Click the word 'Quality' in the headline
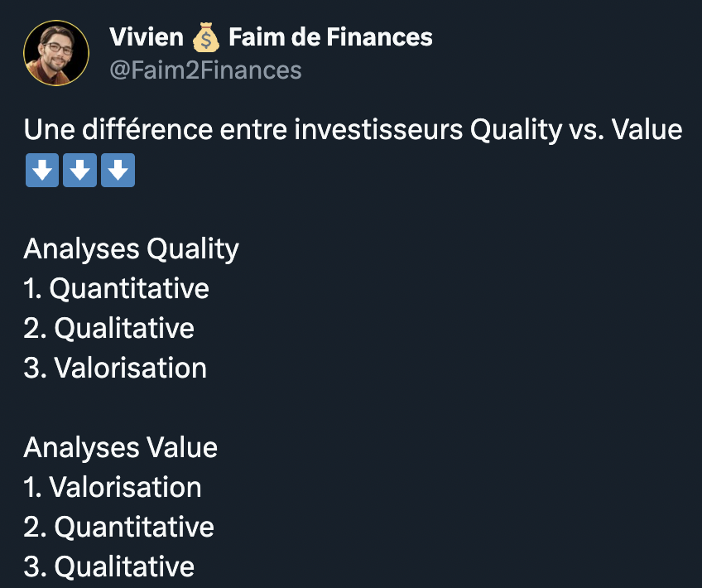The image size is (702, 588). [x=515, y=131]
